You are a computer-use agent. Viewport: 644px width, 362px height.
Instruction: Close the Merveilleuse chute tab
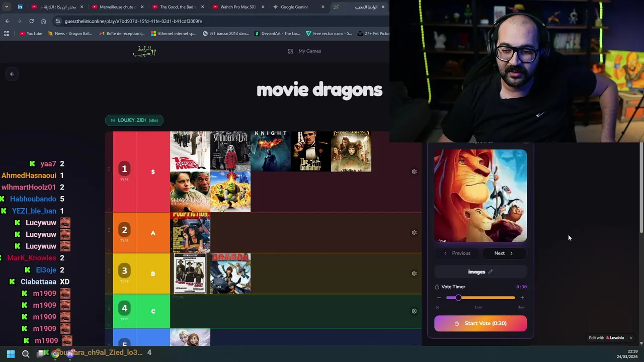tap(142, 7)
